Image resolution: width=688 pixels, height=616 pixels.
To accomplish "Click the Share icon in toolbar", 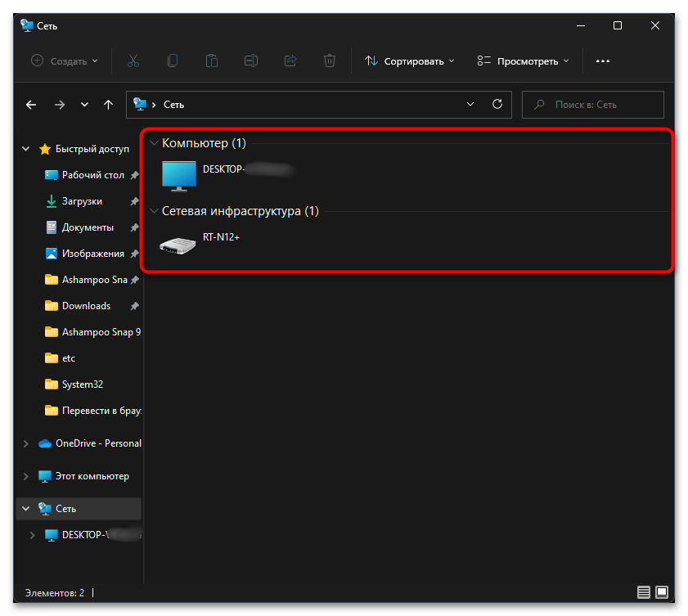I will point(290,61).
